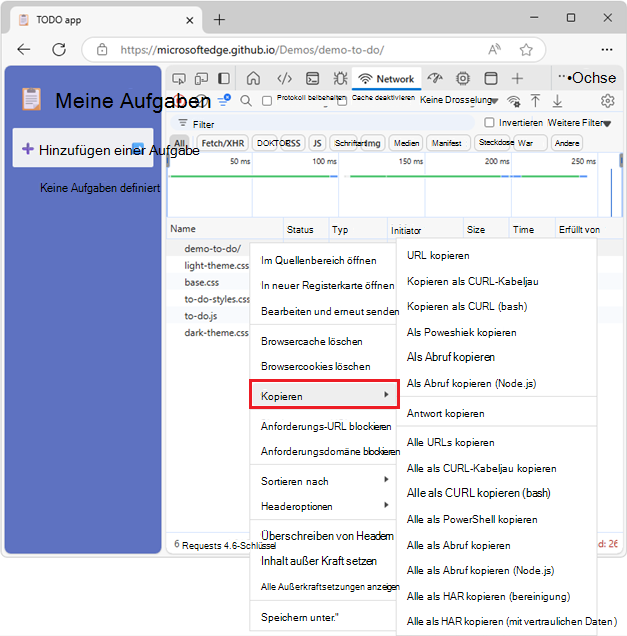Screen dimensions: 627x636
Task: Choose Speichern unter
Action: click(x=324, y=617)
